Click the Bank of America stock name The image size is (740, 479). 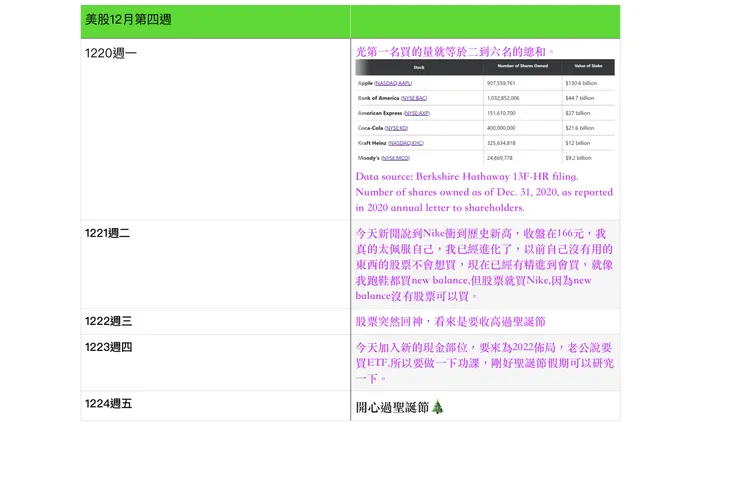[378, 98]
